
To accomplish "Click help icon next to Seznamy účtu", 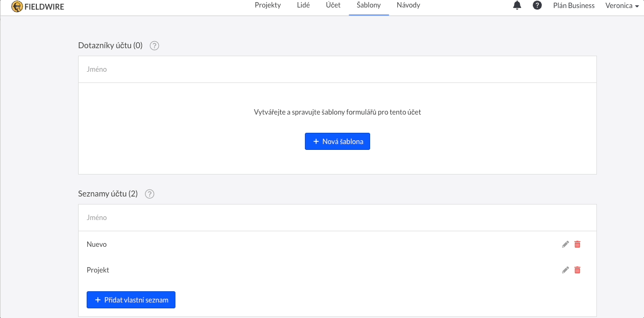I will coord(150,194).
